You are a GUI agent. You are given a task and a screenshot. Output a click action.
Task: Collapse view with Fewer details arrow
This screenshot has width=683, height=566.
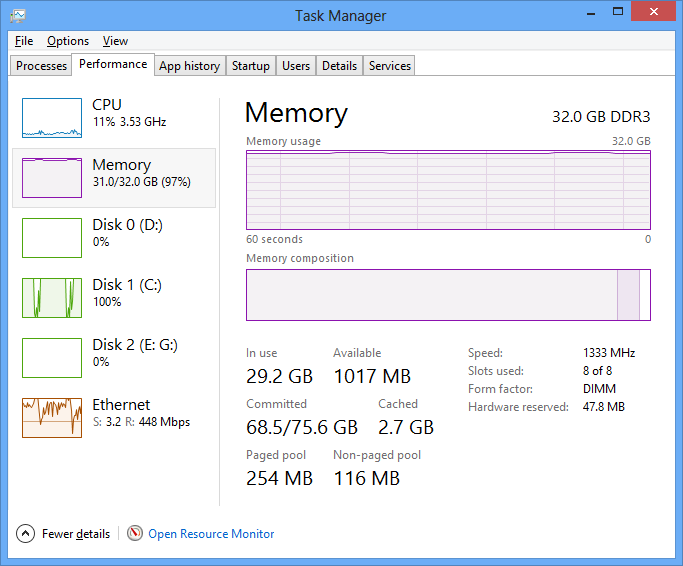pos(26,534)
